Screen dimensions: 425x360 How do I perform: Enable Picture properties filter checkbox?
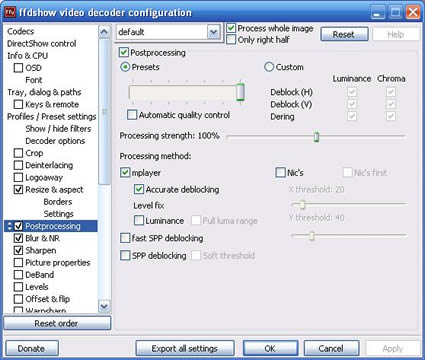point(18,263)
